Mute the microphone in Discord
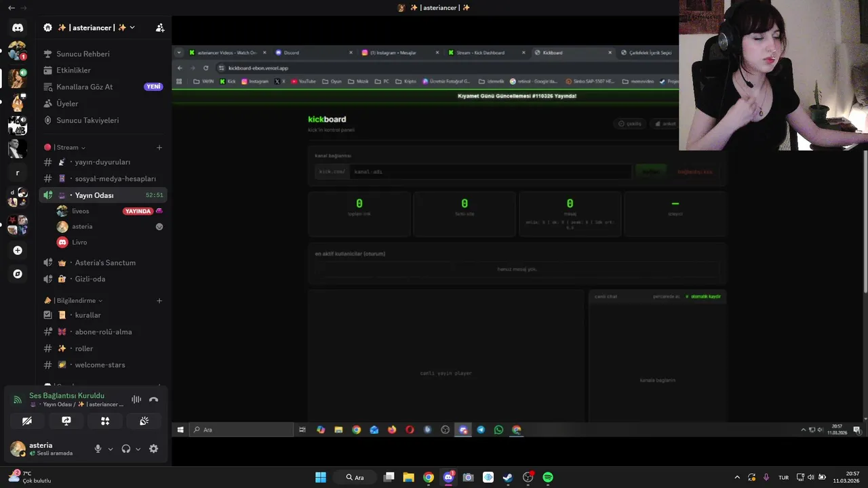The height and width of the screenshot is (488, 868). (98, 449)
